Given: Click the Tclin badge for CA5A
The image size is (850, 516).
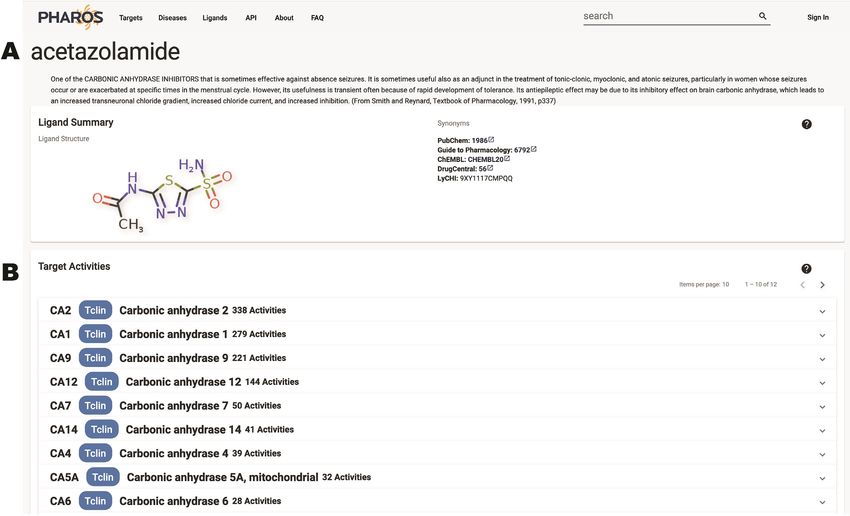Looking at the screenshot, I should 103,477.
